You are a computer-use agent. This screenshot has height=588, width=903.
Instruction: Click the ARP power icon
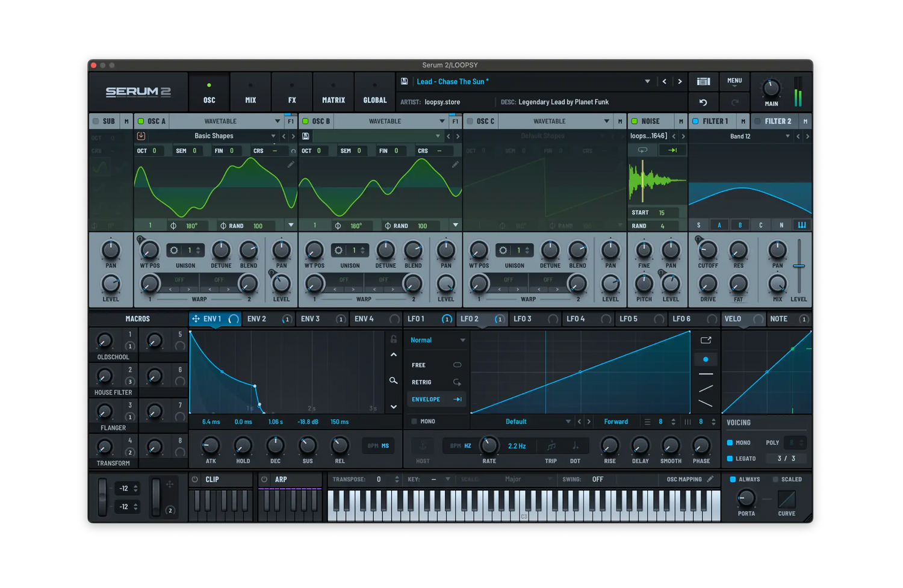click(264, 480)
